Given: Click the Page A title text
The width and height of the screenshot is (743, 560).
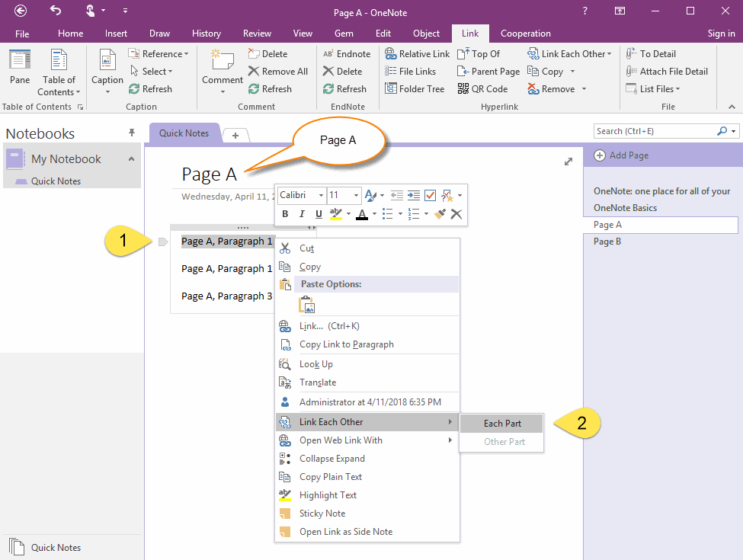Looking at the screenshot, I should [209, 174].
